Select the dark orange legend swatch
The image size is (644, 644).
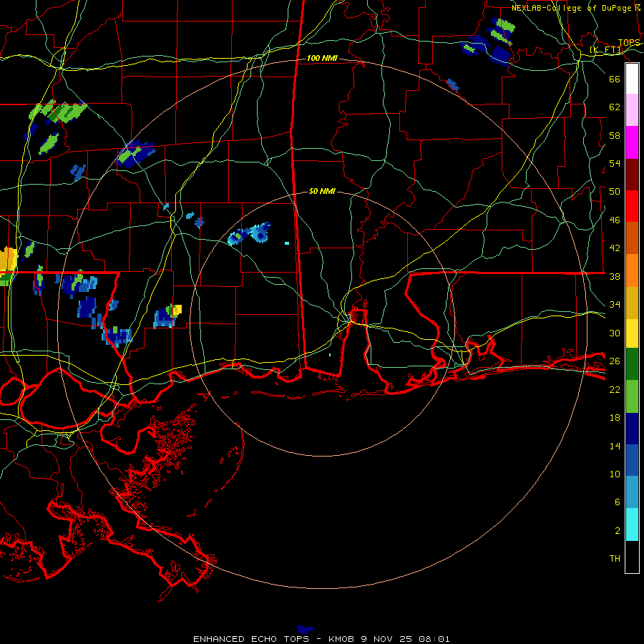coord(632,238)
